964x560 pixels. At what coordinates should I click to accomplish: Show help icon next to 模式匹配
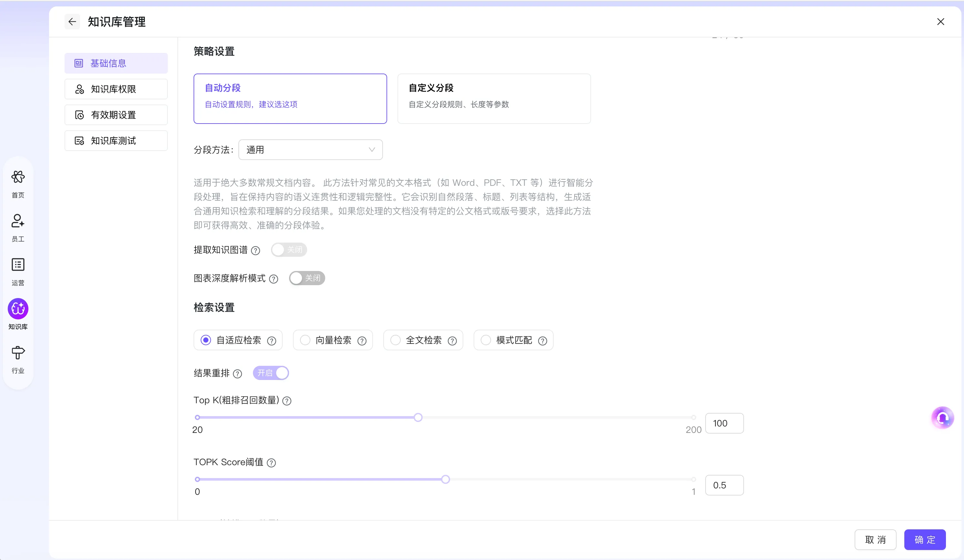(542, 341)
